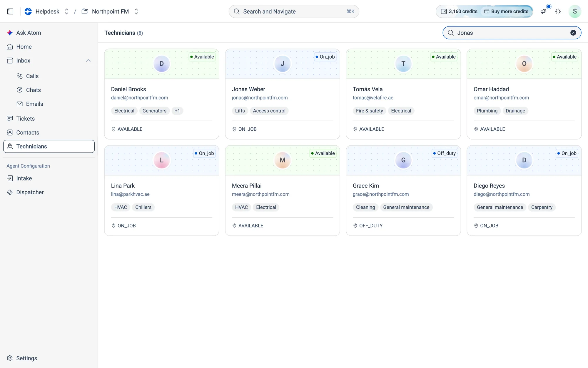Go to Home

(49, 47)
